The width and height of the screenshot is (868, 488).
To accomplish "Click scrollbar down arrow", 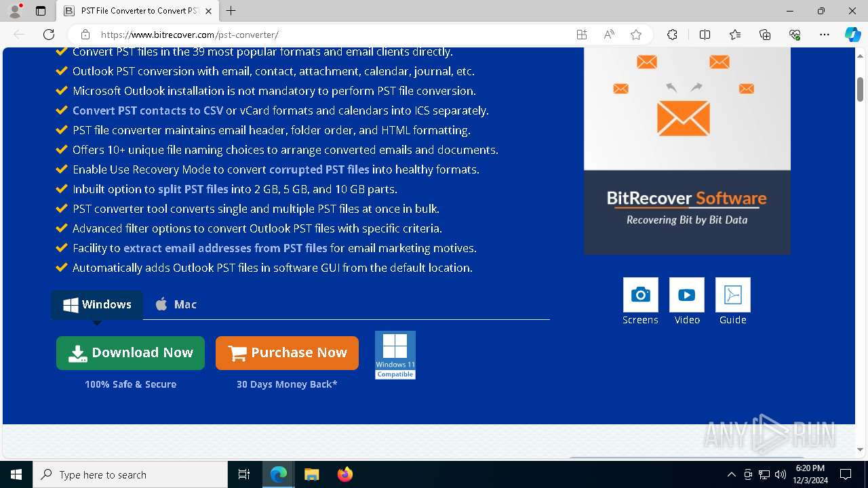I will pyautogui.click(x=860, y=450).
